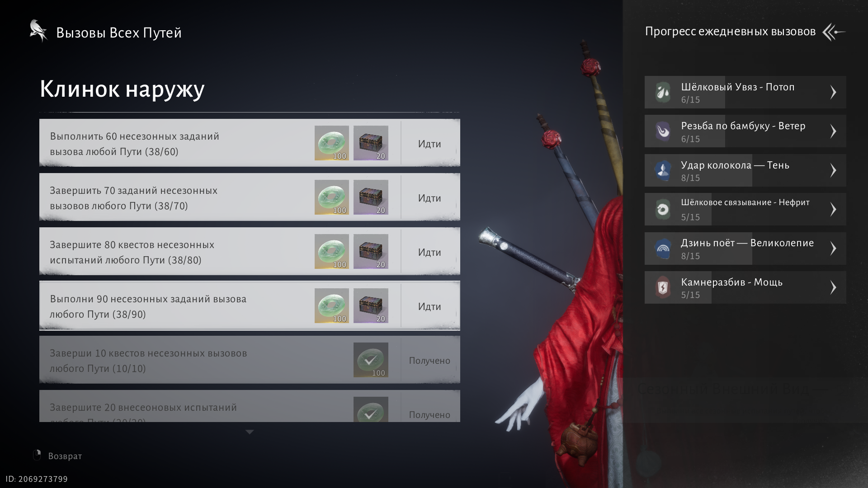Click jade ring reward for 60-task challenge
The height and width of the screenshot is (488, 868).
(331, 143)
